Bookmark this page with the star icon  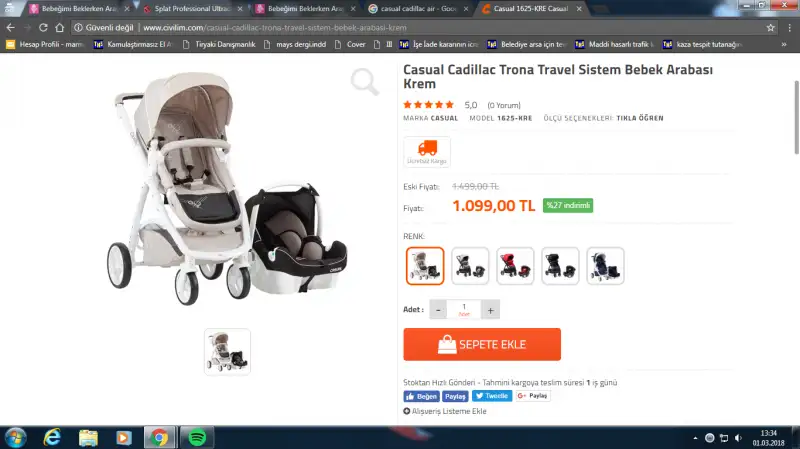(770, 28)
